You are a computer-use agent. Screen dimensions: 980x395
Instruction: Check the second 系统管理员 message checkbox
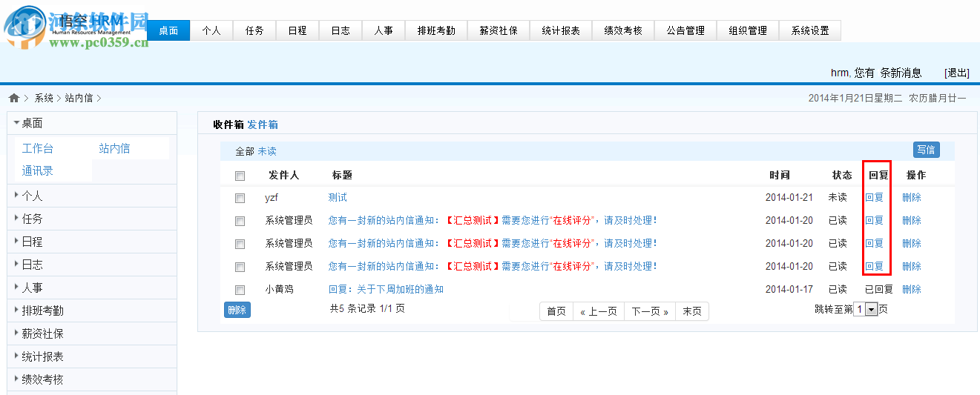tap(240, 244)
